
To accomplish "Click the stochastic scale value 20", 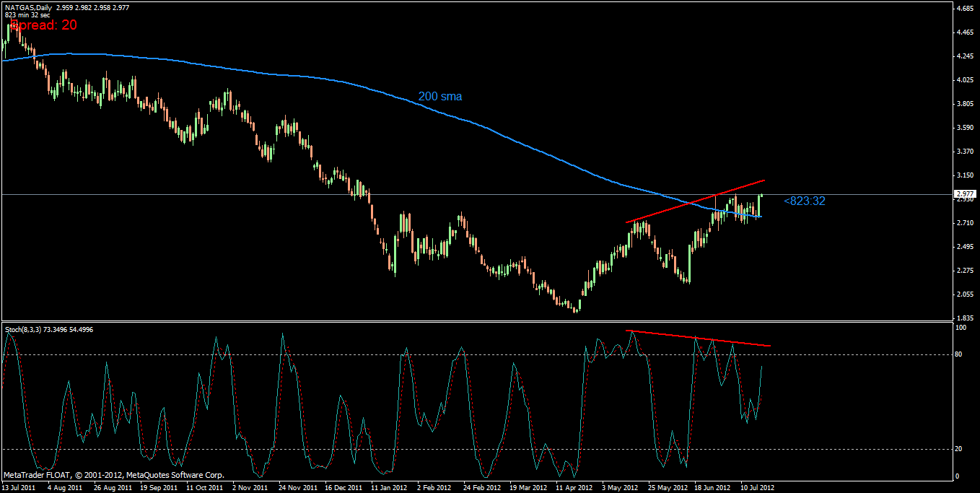I will point(959,449).
